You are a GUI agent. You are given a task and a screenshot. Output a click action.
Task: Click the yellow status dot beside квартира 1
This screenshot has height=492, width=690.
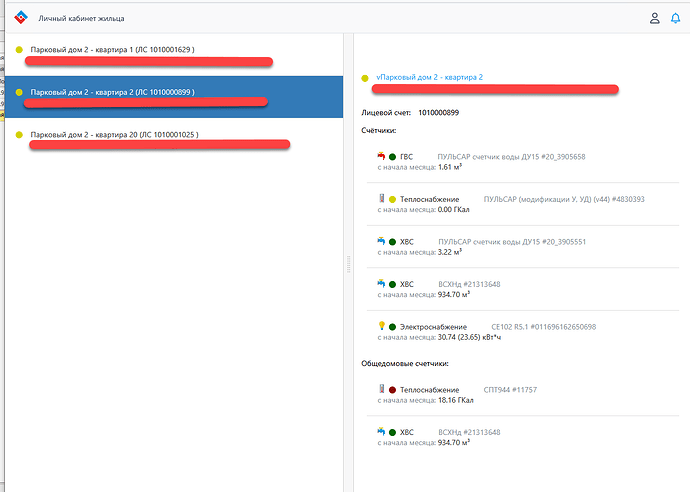click(20, 49)
